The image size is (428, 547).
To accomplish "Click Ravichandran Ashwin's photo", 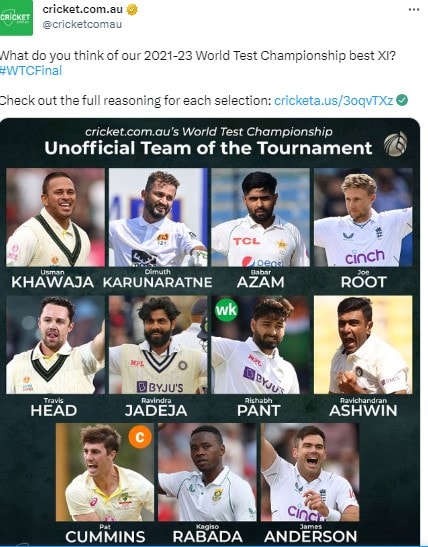I will pyautogui.click(x=363, y=345).
